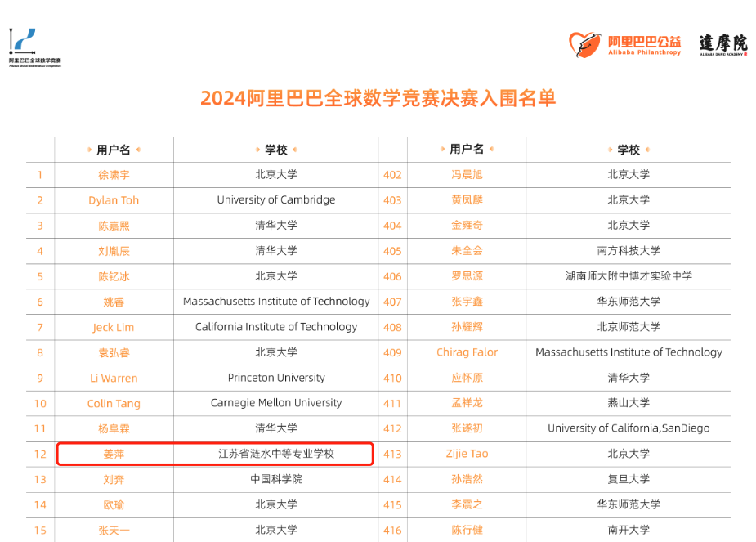756x542 pixels.
Task: Click the right 学校 column header
Action: [629, 150]
